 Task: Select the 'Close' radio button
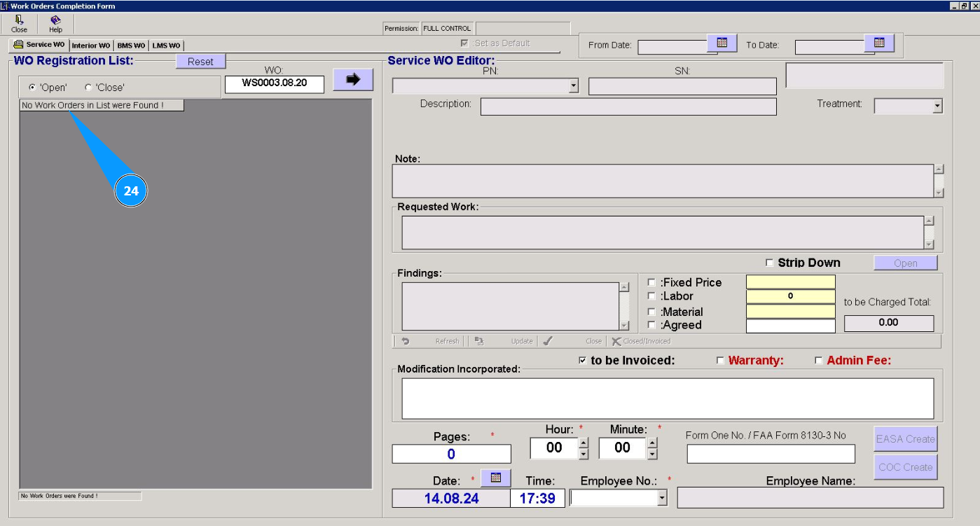[88, 88]
